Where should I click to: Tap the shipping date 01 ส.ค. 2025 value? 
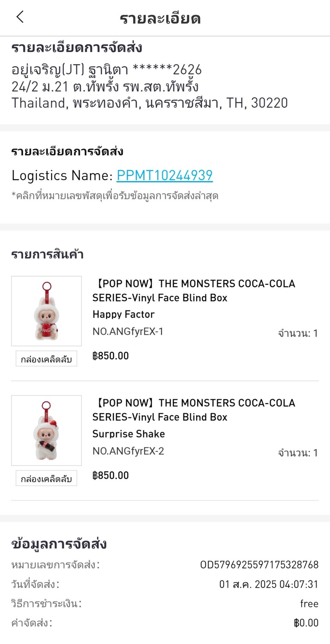(x=269, y=584)
